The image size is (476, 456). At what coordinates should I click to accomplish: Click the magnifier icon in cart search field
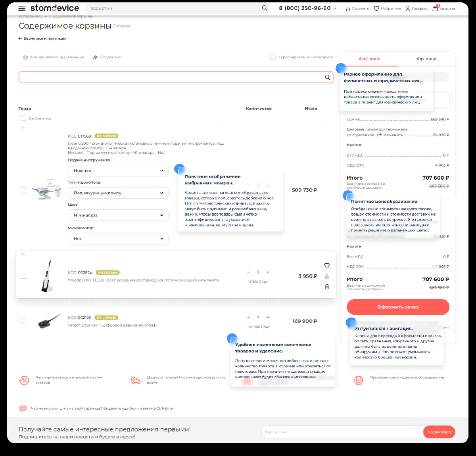pos(328,77)
